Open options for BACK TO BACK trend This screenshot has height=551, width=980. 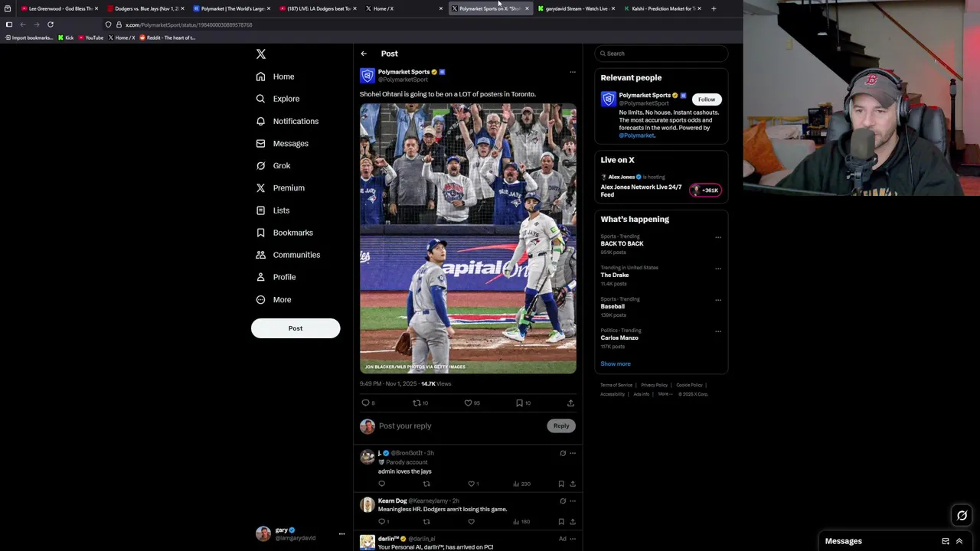718,237
